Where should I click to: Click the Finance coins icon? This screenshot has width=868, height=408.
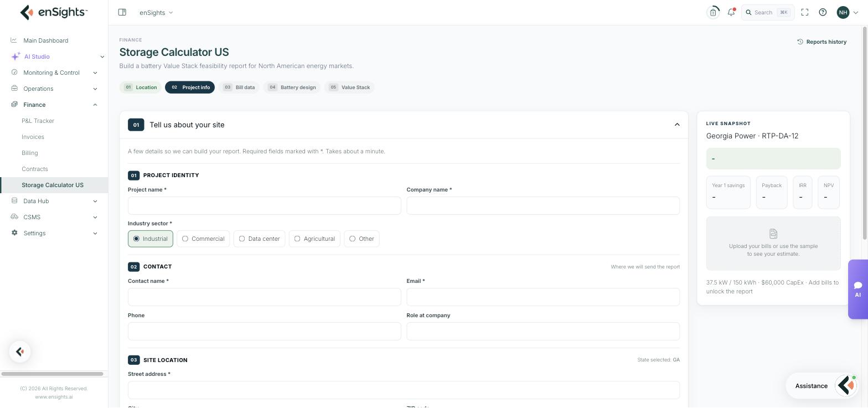(x=14, y=105)
